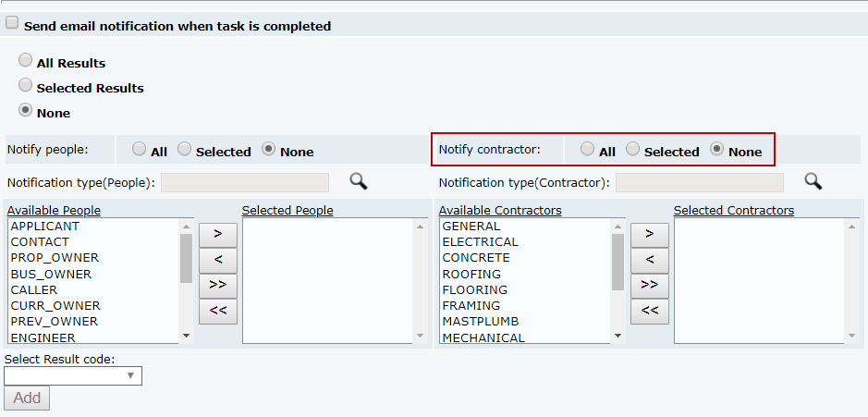Screen dimensions: 868x417
Task: Move all contractors to Selected Contractors list
Action: point(649,284)
